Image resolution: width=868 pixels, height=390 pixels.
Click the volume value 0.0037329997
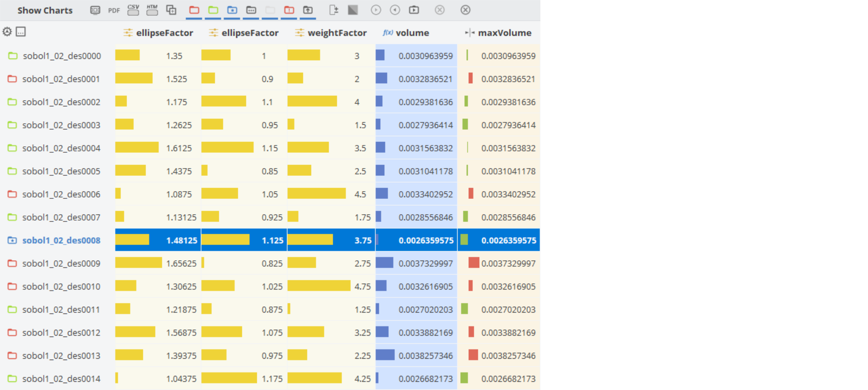425,263
